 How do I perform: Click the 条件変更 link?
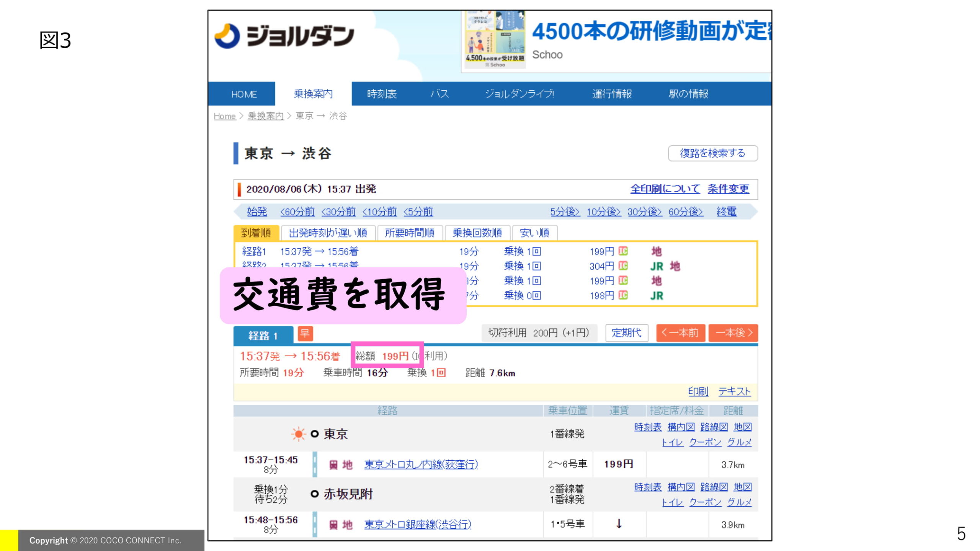728,189
